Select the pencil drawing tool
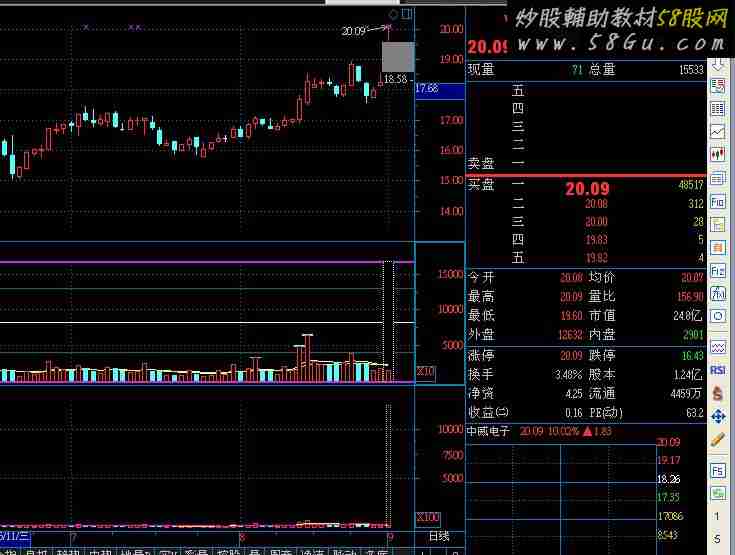 pos(718,440)
